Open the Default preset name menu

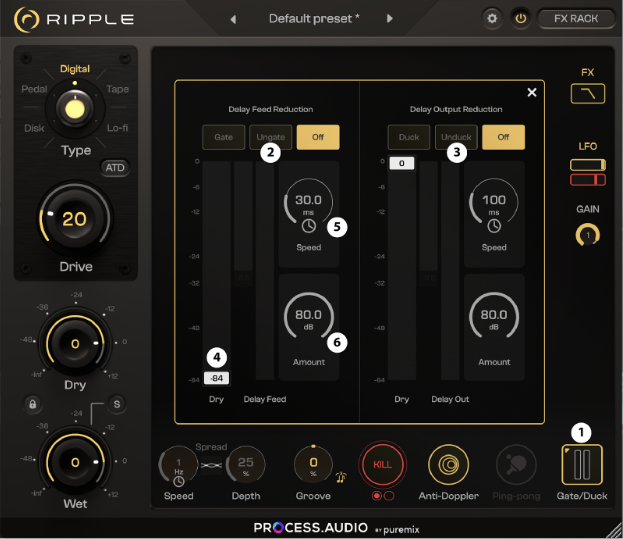click(x=314, y=19)
